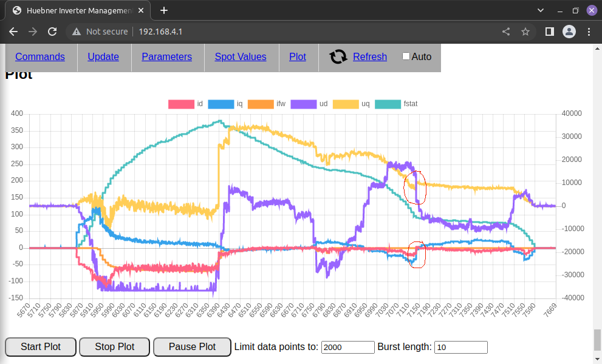This screenshot has height=364, width=602.
Task: Click the circular arrows refresh icon
Action: point(338,57)
